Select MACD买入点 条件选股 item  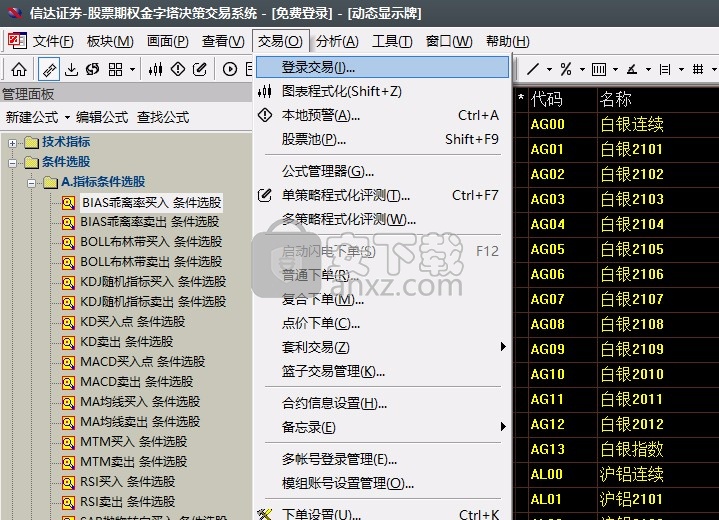[142, 362]
